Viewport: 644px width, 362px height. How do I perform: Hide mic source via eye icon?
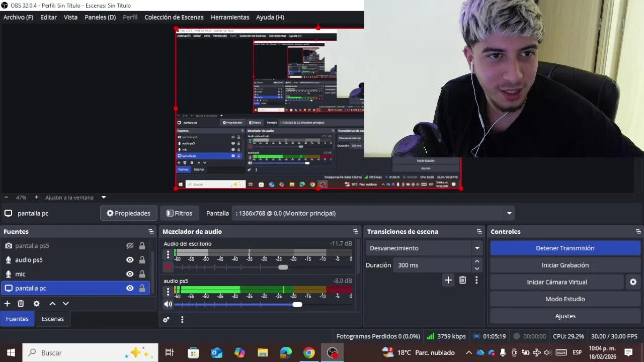[130, 274]
